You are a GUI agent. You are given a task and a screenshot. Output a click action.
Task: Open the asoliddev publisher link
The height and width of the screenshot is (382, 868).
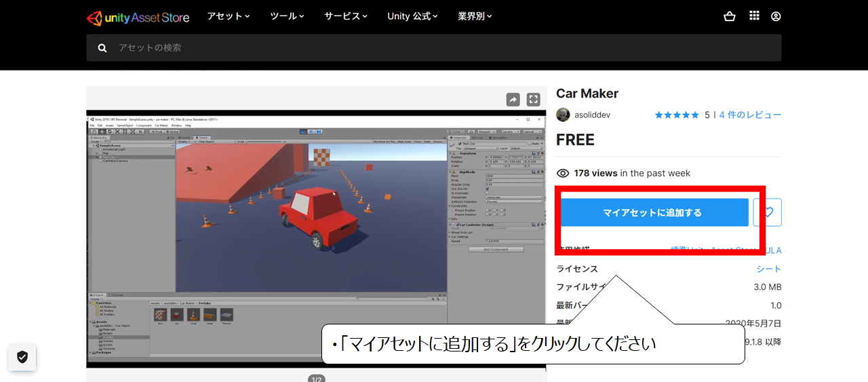592,115
